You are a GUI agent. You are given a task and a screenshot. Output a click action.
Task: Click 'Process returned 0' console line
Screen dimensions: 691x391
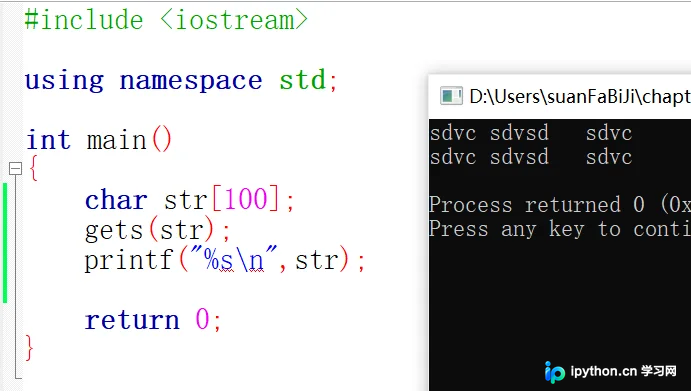pos(560,205)
